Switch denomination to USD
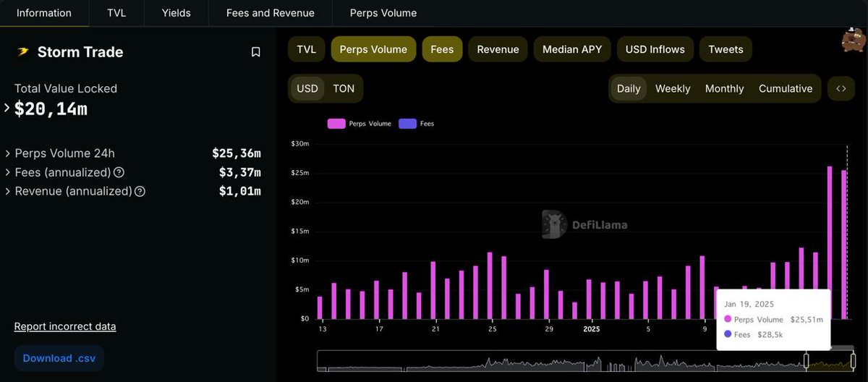The image size is (868, 382). point(307,88)
